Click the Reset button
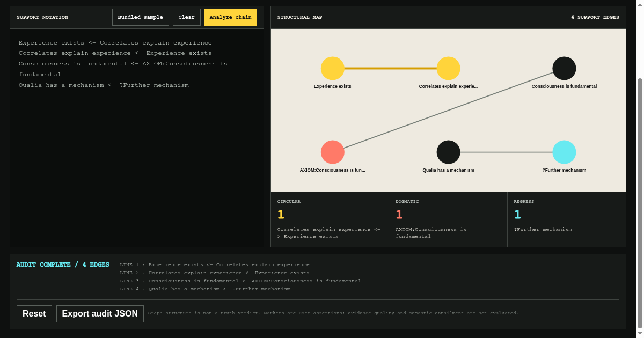Screen dimensions: 644x338 click(x=34, y=314)
